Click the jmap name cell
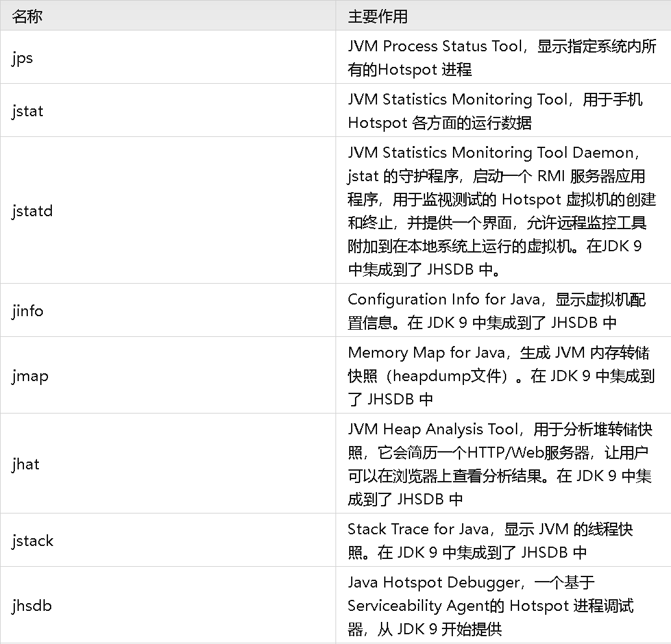This screenshot has width=671, height=644. click(x=30, y=376)
